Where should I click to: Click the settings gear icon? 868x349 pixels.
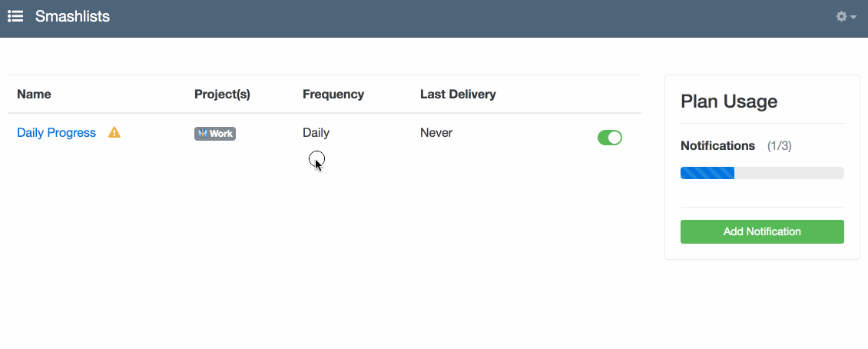[x=841, y=17]
